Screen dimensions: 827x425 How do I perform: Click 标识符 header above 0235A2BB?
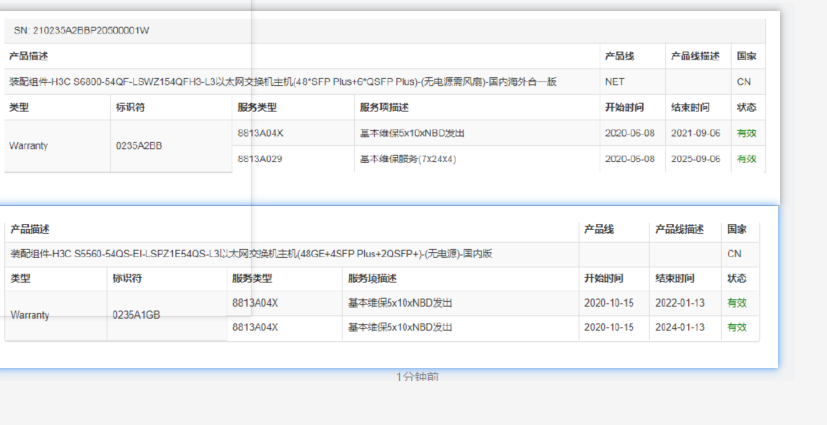click(130, 108)
